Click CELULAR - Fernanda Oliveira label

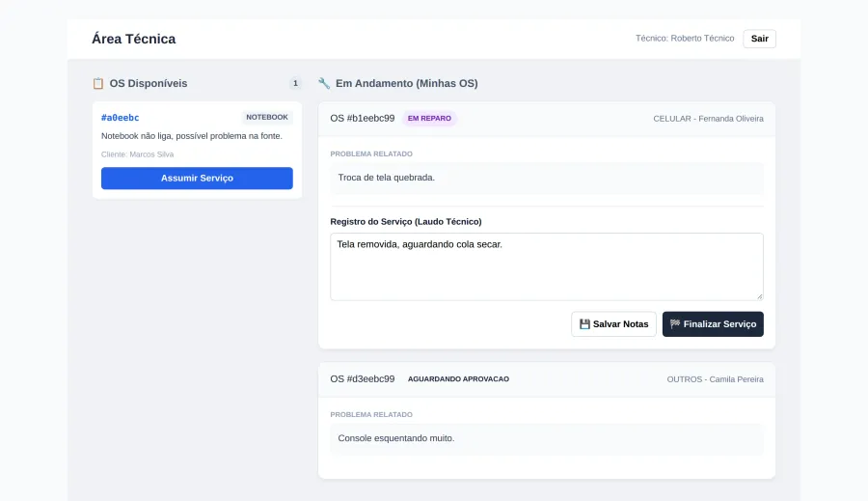709,119
